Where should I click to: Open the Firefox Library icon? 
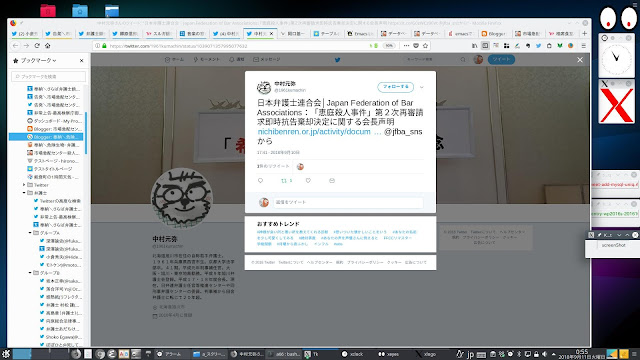(474, 46)
